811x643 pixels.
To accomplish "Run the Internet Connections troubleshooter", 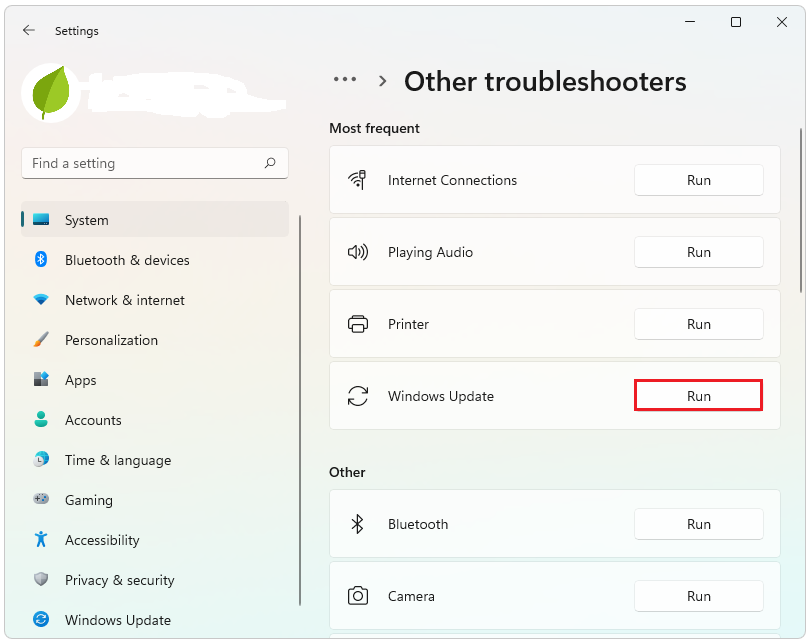I will click(x=699, y=180).
